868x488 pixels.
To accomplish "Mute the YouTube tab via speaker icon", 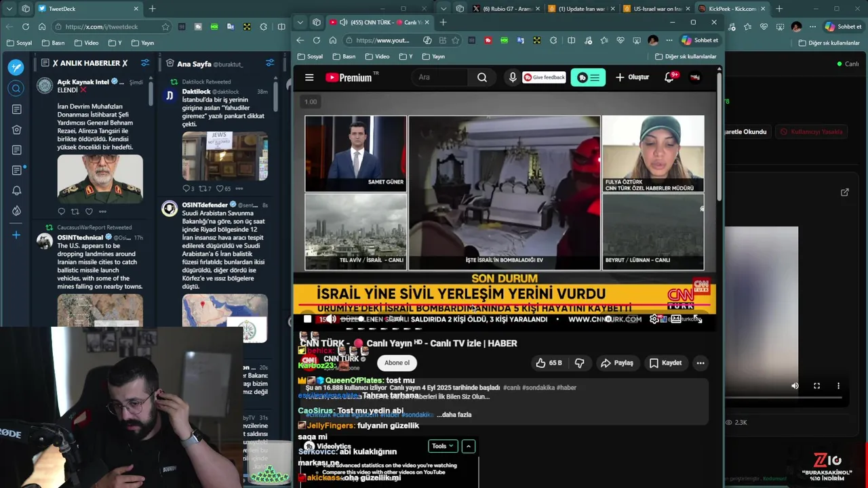I will 344,22.
